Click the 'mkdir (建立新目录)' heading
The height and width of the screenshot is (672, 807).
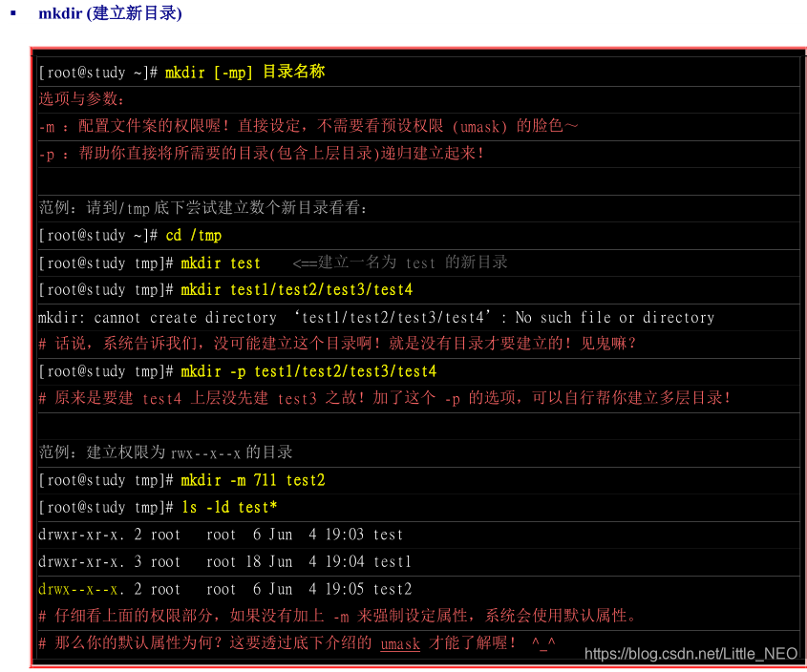(x=110, y=12)
